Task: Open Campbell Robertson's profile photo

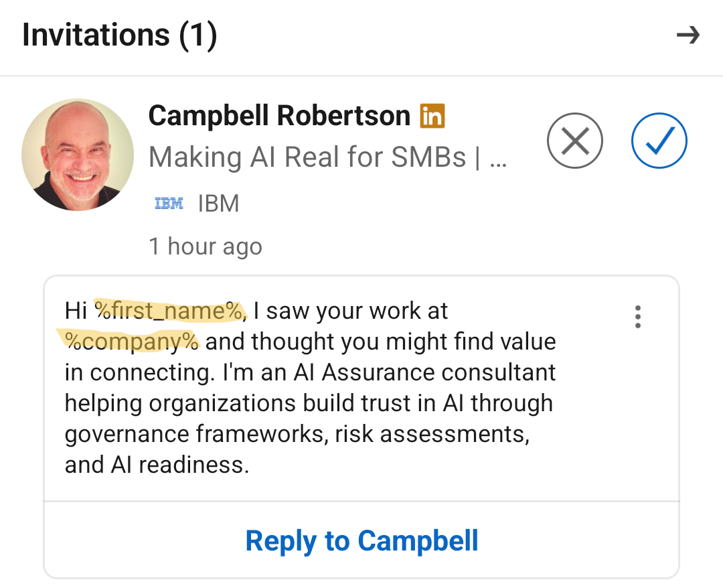Action: coord(78,155)
